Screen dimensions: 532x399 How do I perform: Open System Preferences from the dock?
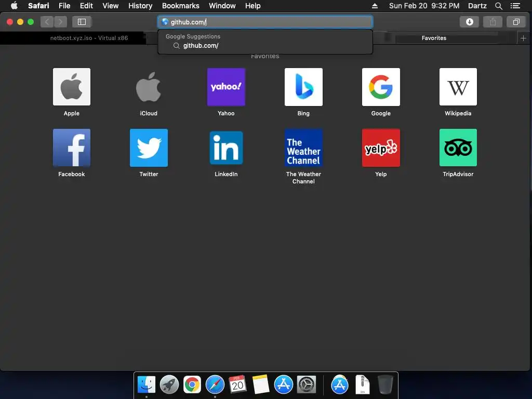[x=307, y=385]
